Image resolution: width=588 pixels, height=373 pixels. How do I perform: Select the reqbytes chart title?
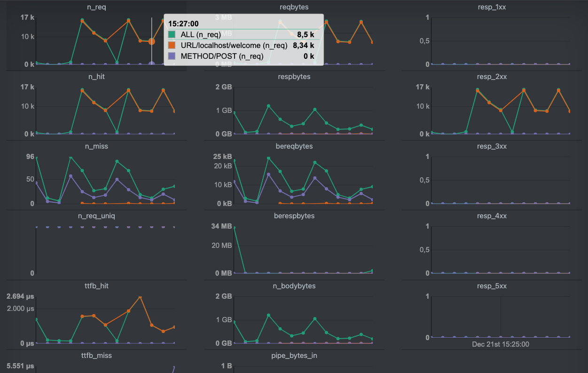click(x=294, y=7)
